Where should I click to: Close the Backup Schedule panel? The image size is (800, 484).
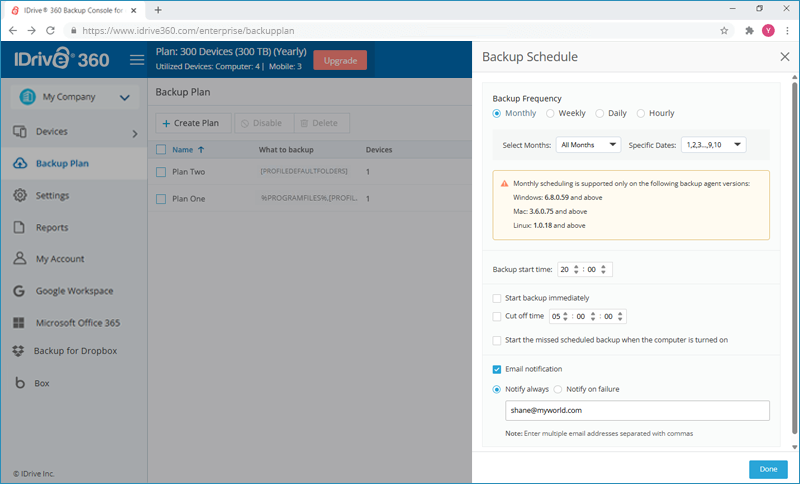[x=784, y=57]
